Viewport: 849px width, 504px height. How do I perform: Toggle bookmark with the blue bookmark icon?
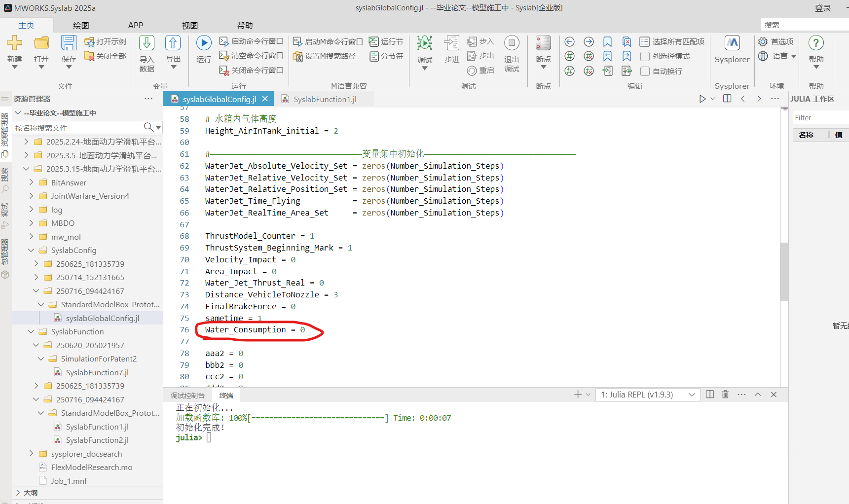coord(608,42)
